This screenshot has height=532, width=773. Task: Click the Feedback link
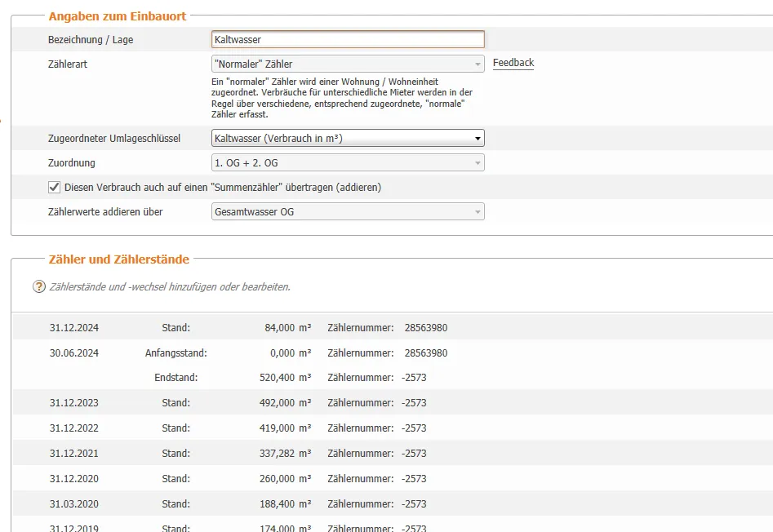point(513,63)
